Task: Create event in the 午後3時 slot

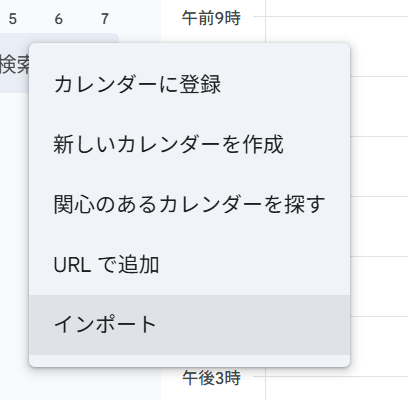Action: [x=337, y=388]
